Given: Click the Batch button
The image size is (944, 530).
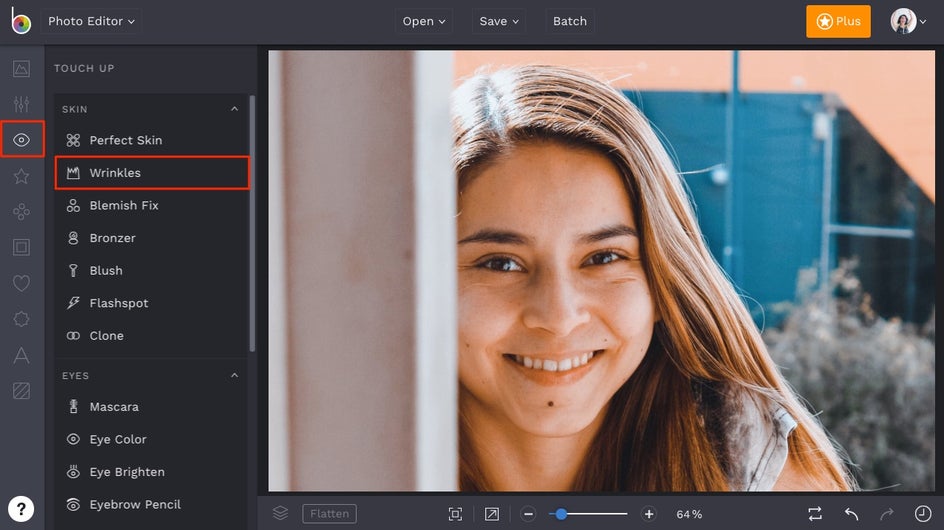Looking at the screenshot, I should (x=570, y=21).
